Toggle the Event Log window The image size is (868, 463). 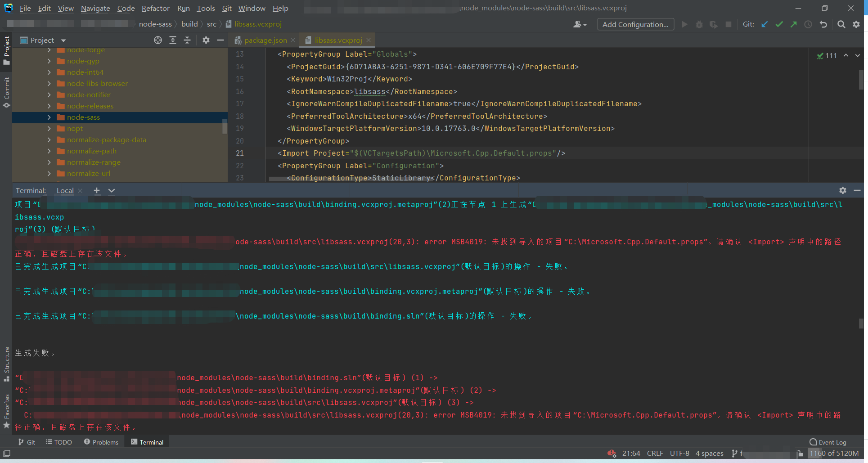click(x=828, y=442)
